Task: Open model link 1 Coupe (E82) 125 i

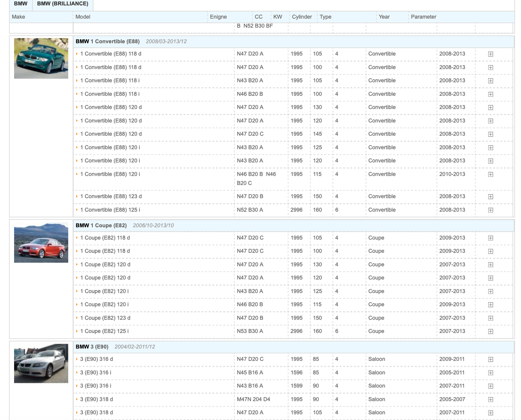Action: coord(104,331)
